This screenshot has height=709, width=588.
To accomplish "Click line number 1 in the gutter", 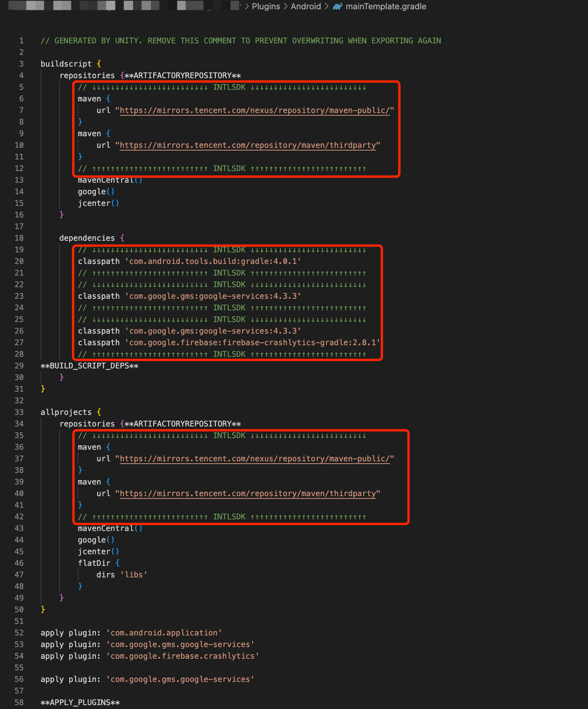I will pyautogui.click(x=21, y=41).
